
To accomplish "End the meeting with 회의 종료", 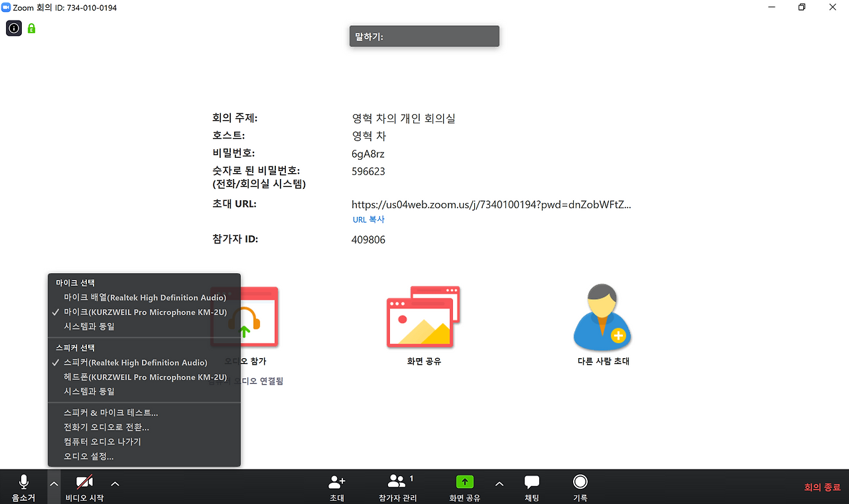I will point(822,487).
